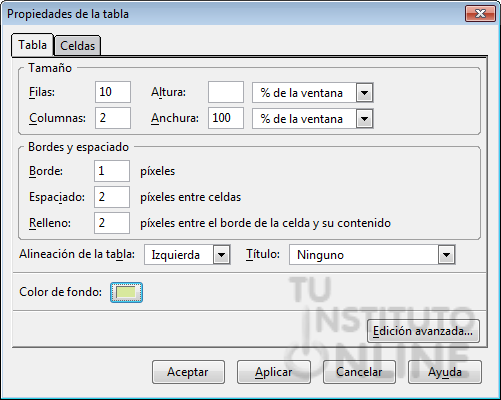The width and height of the screenshot is (501, 400).
Task: Click the Aplicar button
Action: click(x=274, y=372)
